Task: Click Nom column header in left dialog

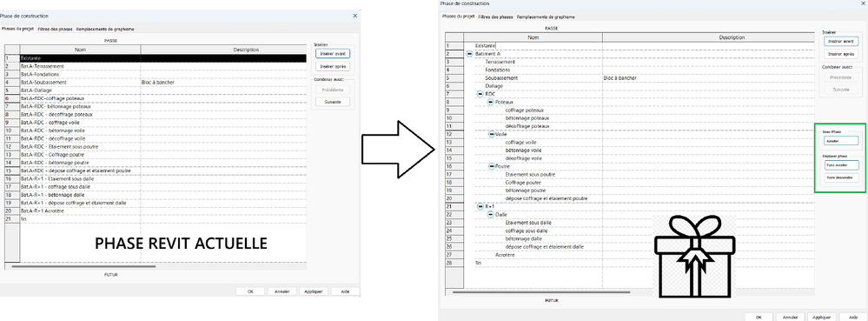Action: [x=80, y=50]
